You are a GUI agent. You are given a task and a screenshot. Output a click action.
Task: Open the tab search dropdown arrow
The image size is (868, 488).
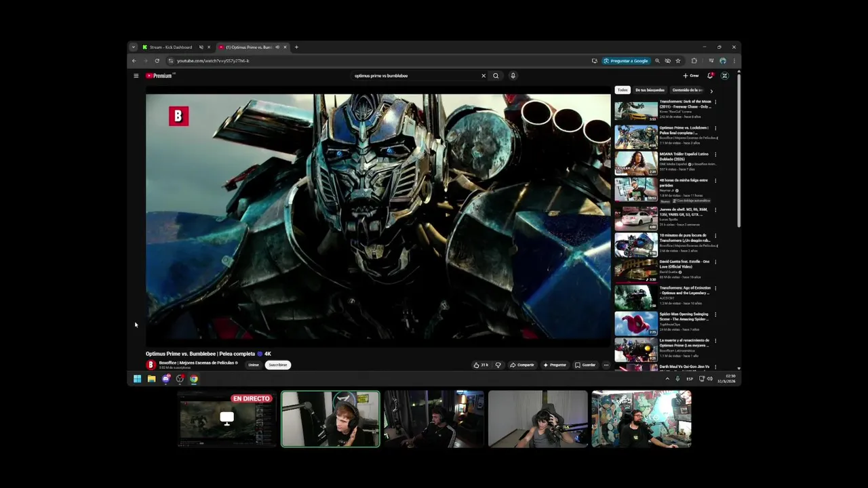pos(134,47)
